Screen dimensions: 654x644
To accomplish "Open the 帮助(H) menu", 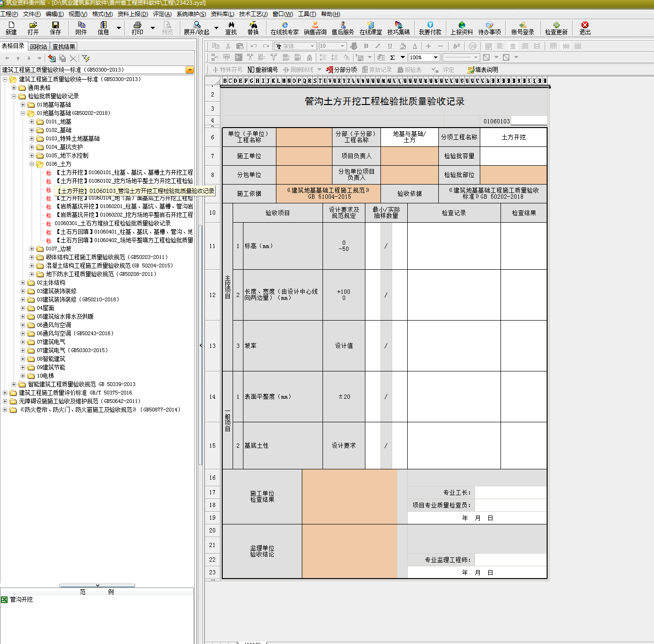I will [x=331, y=14].
